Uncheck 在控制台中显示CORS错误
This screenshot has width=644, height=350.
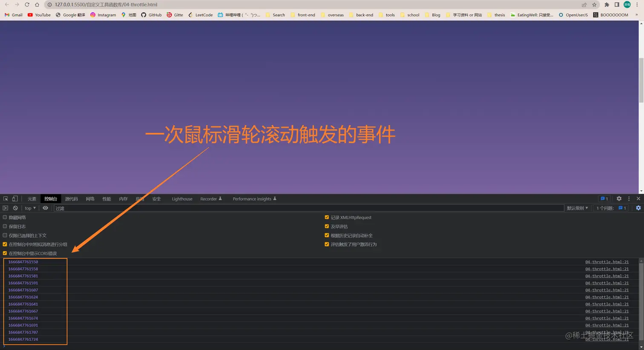point(5,253)
